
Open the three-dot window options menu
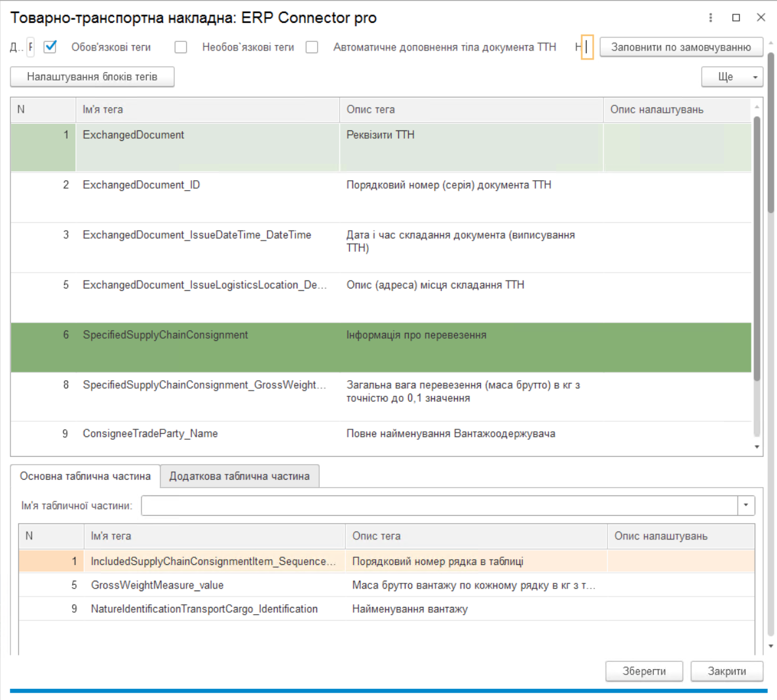point(711,18)
